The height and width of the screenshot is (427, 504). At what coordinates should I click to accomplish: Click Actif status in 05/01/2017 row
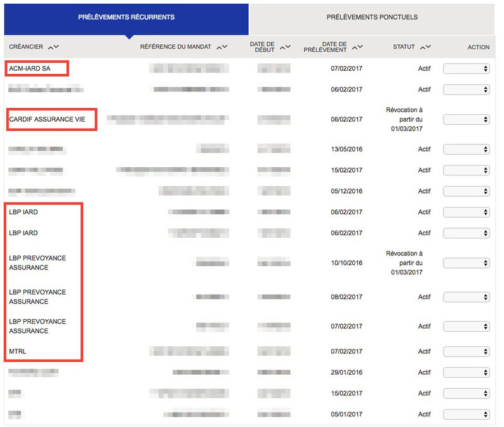424,414
